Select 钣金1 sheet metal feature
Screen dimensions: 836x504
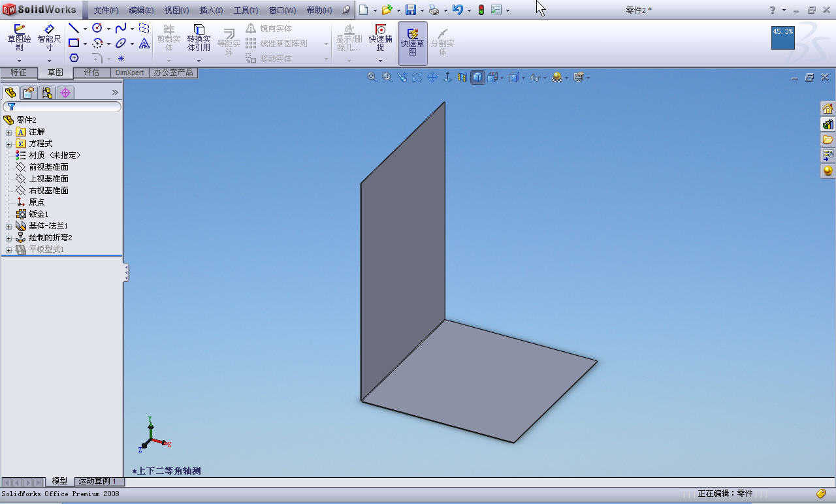coord(39,214)
